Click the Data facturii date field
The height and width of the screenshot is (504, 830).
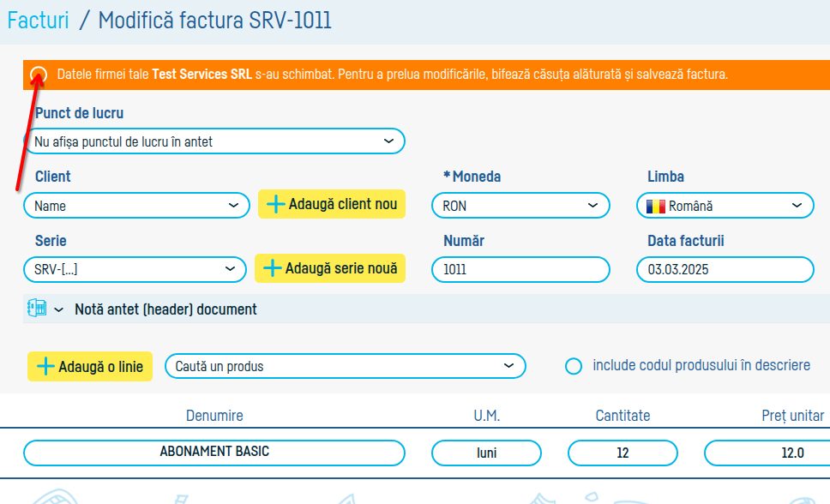725,269
